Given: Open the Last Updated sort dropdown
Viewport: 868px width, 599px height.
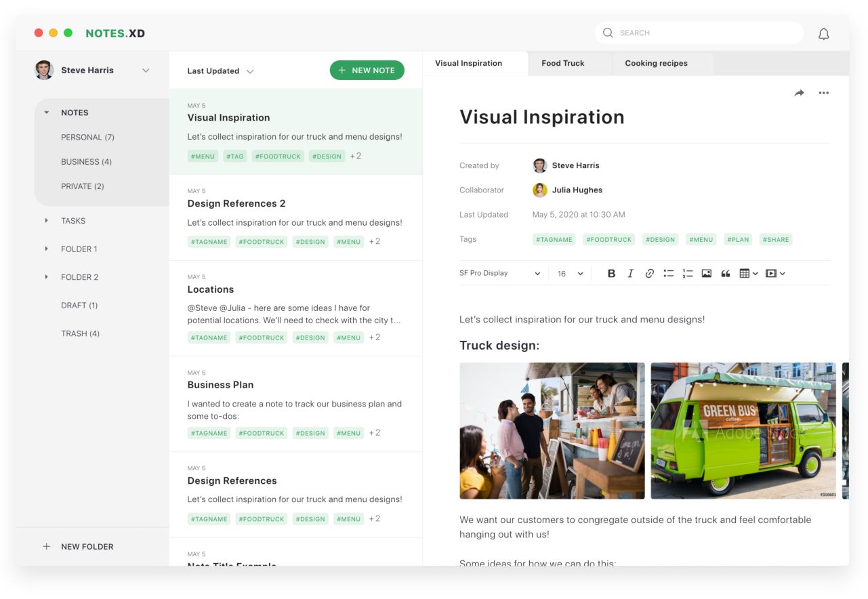Looking at the screenshot, I should click(x=219, y=70).
